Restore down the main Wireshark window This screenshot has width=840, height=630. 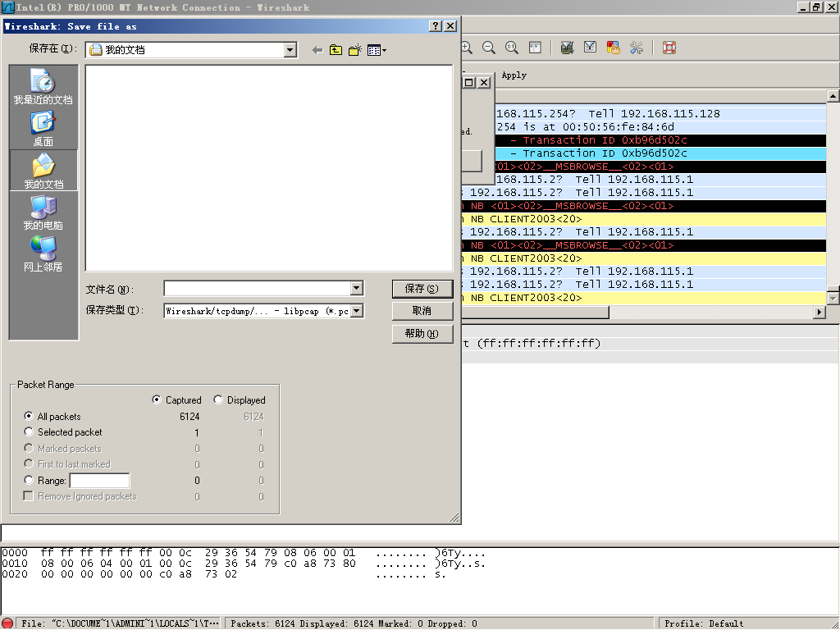(x=816, y=7)
